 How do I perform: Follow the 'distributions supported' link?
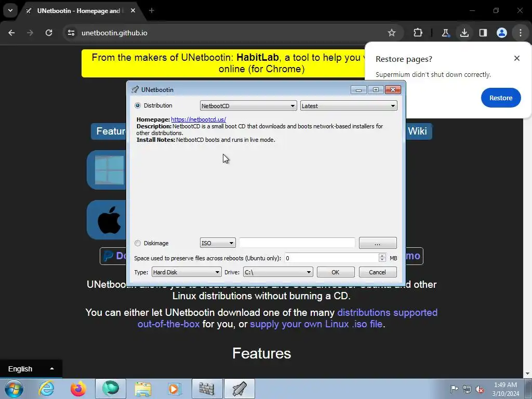387,312
